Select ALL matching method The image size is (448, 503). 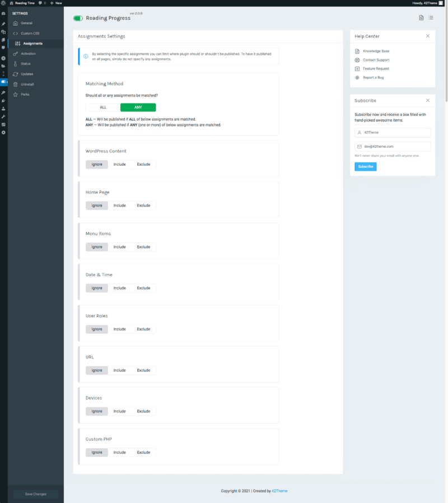click(x=103, y=108)
